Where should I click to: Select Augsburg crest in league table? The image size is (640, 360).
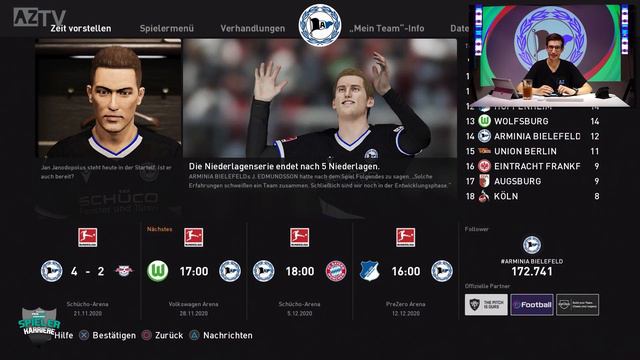click(x=484, y=181)
